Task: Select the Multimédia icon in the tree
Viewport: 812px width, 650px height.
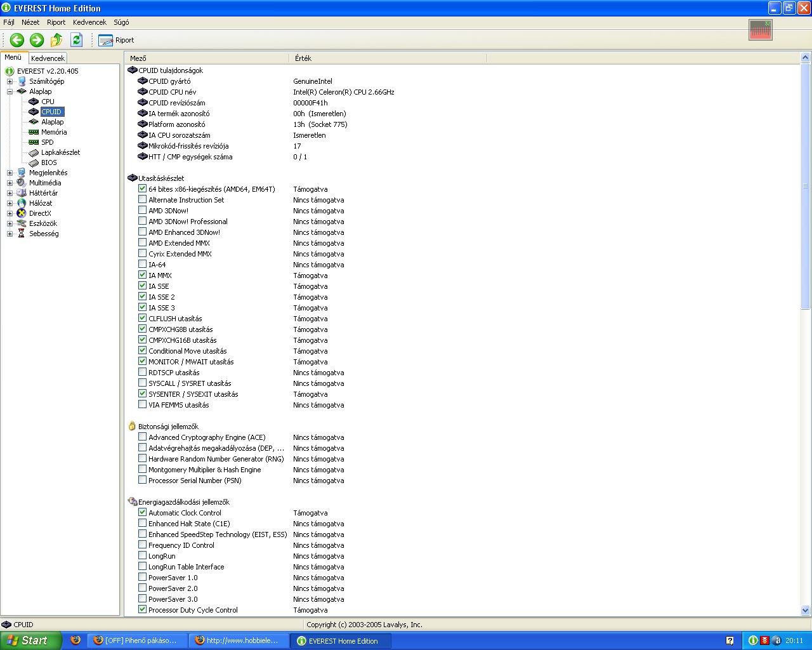Action: pyautogui.click(x=22, y=183)
